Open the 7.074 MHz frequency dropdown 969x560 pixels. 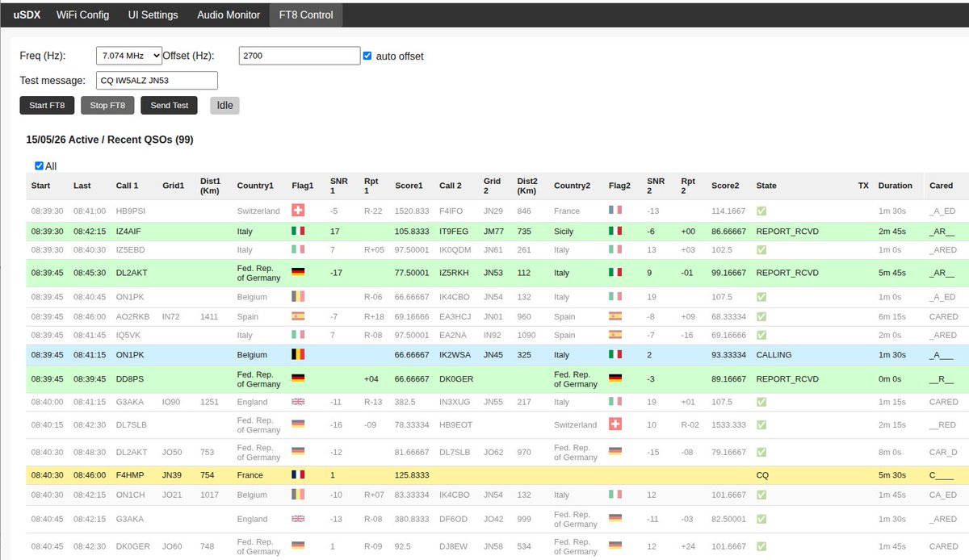[129, 56]
